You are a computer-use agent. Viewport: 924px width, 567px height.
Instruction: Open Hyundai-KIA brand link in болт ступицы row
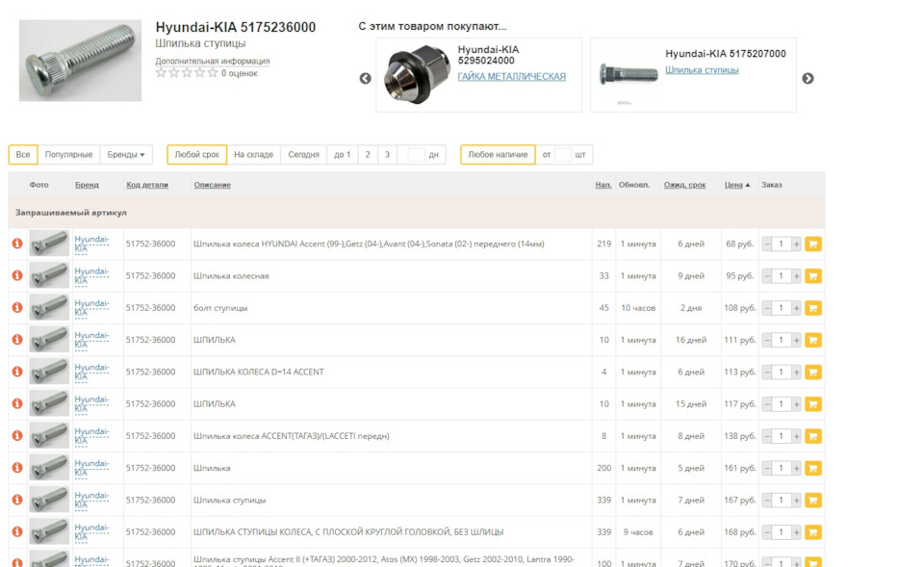coord(91,308)
